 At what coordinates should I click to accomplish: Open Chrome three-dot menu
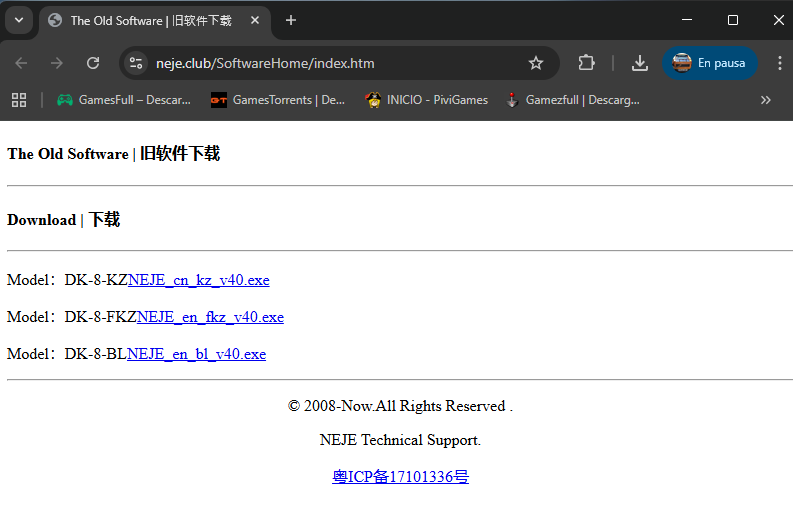[779, 63]
